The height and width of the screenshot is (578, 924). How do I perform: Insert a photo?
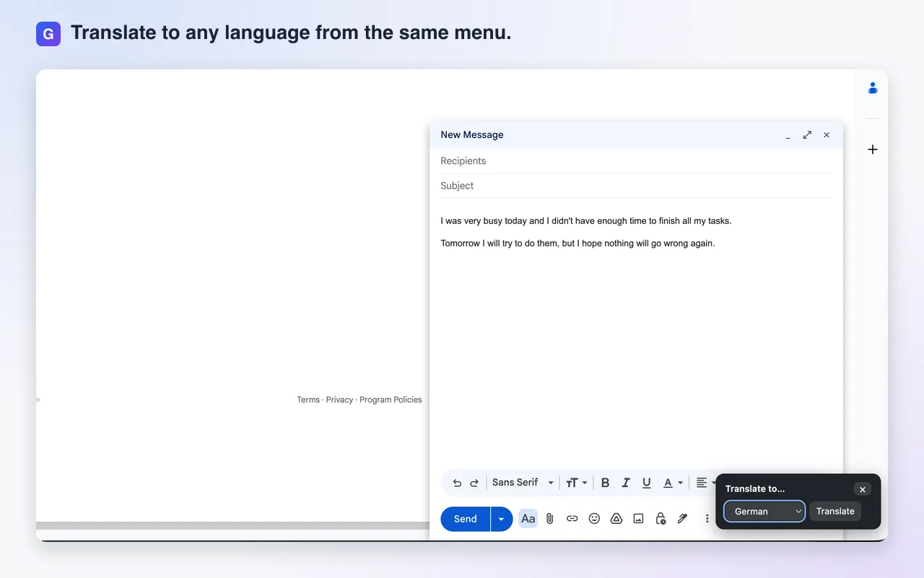pyautogui.click(x=638, y=519)
